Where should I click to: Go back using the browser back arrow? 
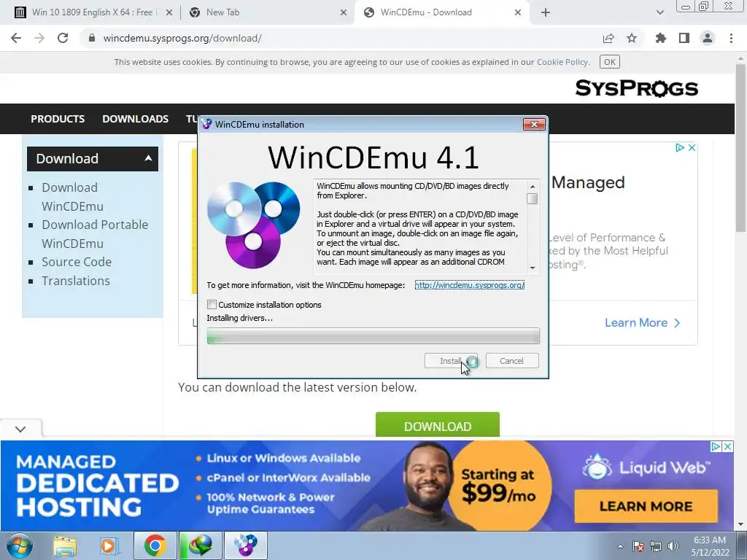point(16,38)
